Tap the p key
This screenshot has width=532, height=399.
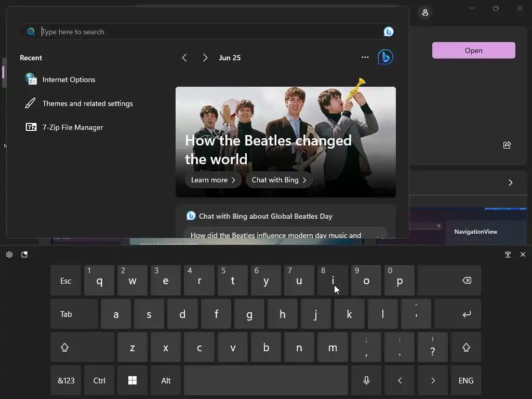pyautogui.click(x=400, y=280)
